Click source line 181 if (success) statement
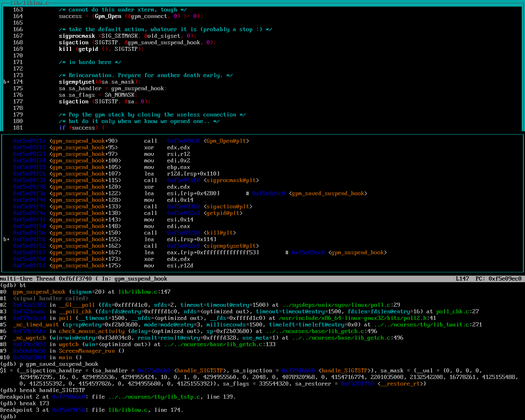This screenshot has height=420, width=525. coord(82,128)
